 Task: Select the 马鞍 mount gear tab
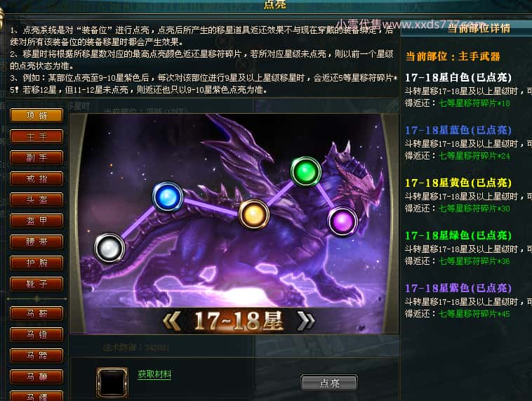pyautogui.click(x=36, y=313)
